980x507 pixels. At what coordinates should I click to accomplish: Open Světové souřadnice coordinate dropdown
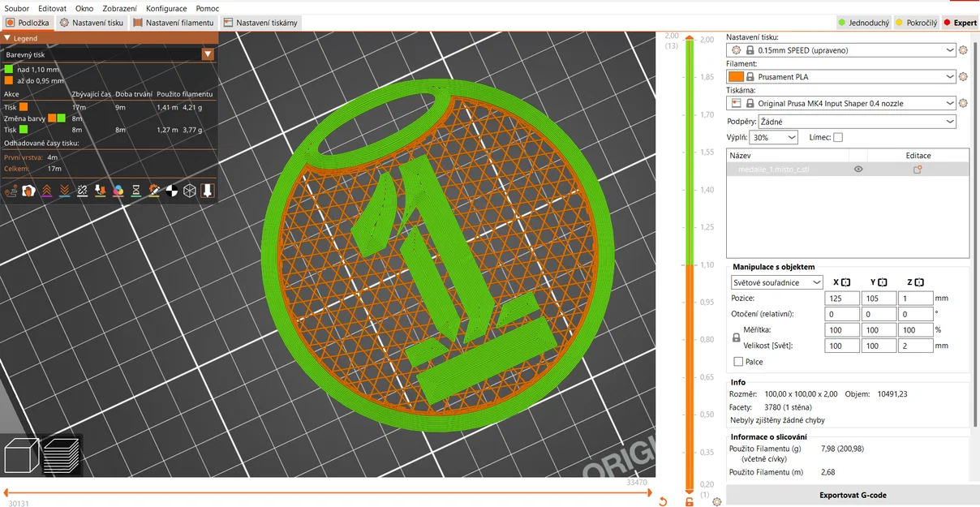tap(777, 282)
